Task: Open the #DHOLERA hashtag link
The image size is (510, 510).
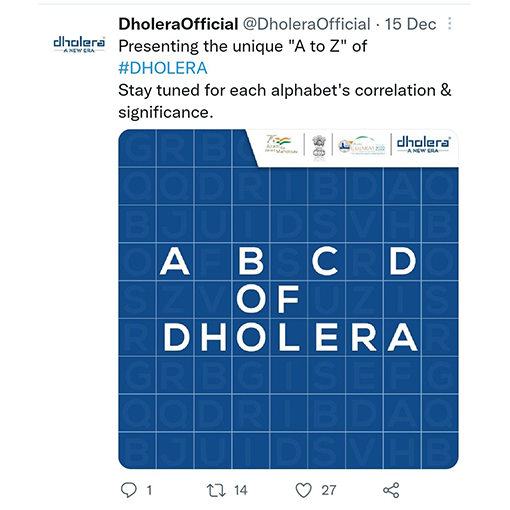Action: pos(163,68)
